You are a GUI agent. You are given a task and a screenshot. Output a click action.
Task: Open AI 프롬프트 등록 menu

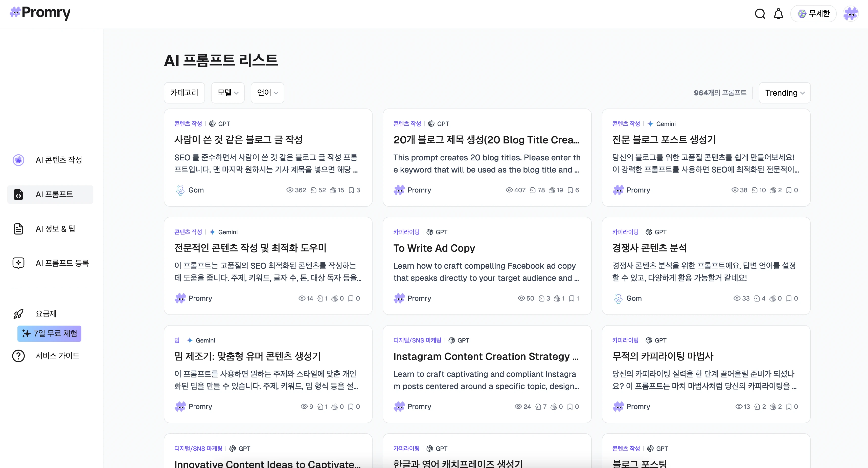tap(62, 263)
